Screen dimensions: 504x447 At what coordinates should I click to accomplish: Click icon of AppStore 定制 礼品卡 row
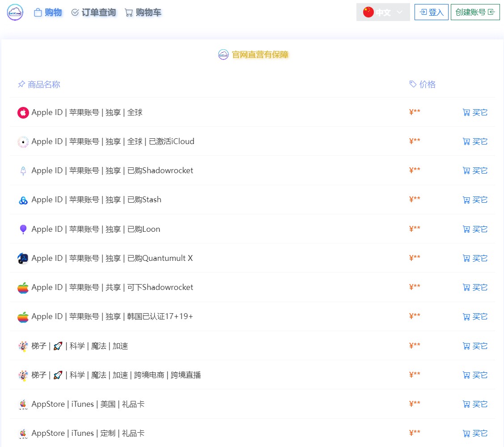point(23,434)
